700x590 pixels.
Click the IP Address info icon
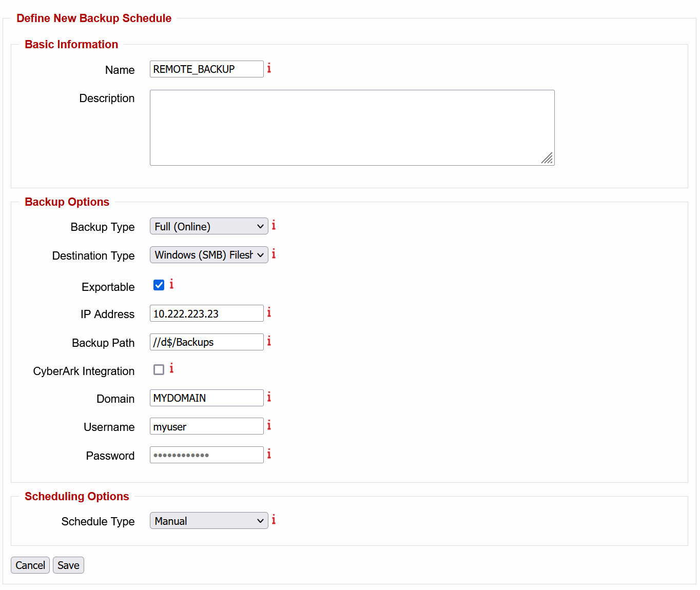click(x=269, y=312)
